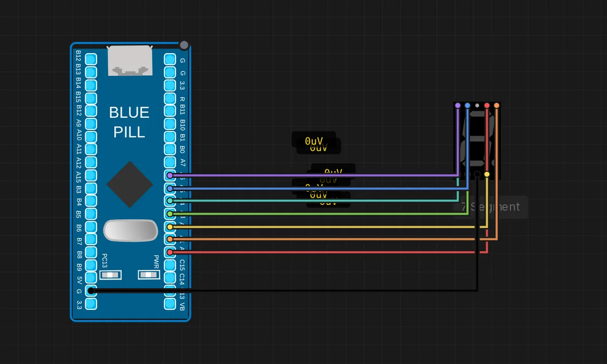Click the gray circular handle at the board corner

[x=184, y=45]
